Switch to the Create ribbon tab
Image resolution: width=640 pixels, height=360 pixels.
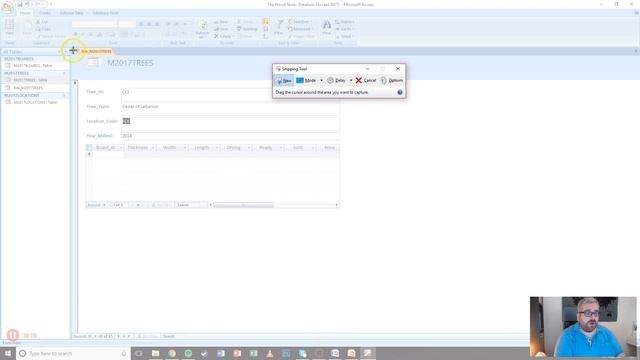pyautogui.click(x=45, y=13)
